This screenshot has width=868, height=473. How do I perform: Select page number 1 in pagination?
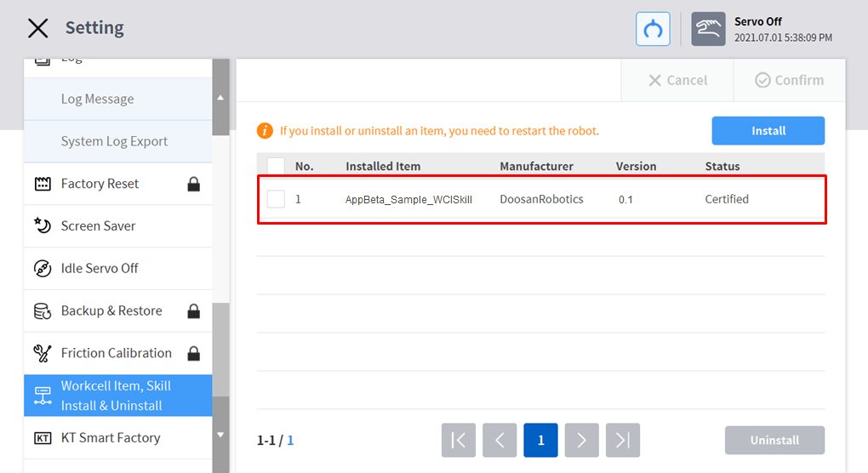[540, 440]
